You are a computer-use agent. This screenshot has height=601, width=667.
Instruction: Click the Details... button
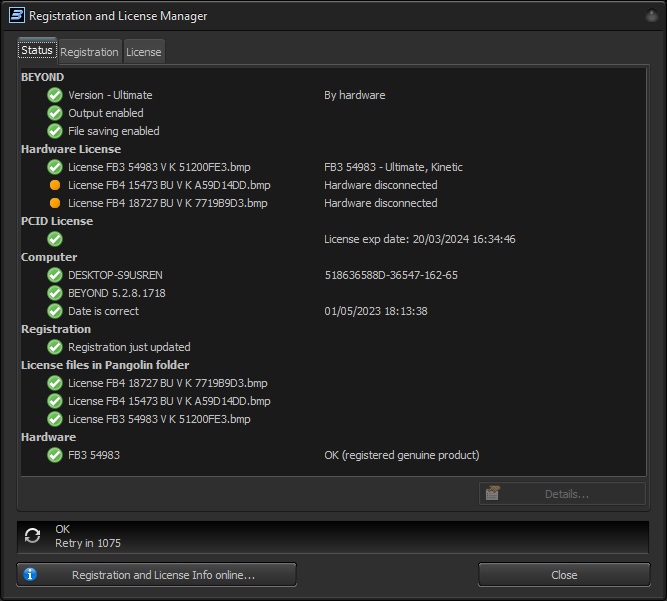(x=562, y=494)
